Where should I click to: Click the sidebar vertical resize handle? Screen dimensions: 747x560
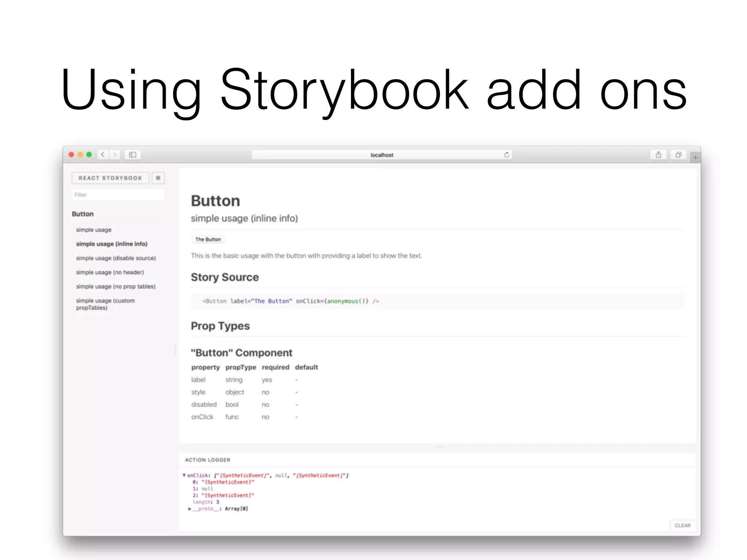point(175,350)
